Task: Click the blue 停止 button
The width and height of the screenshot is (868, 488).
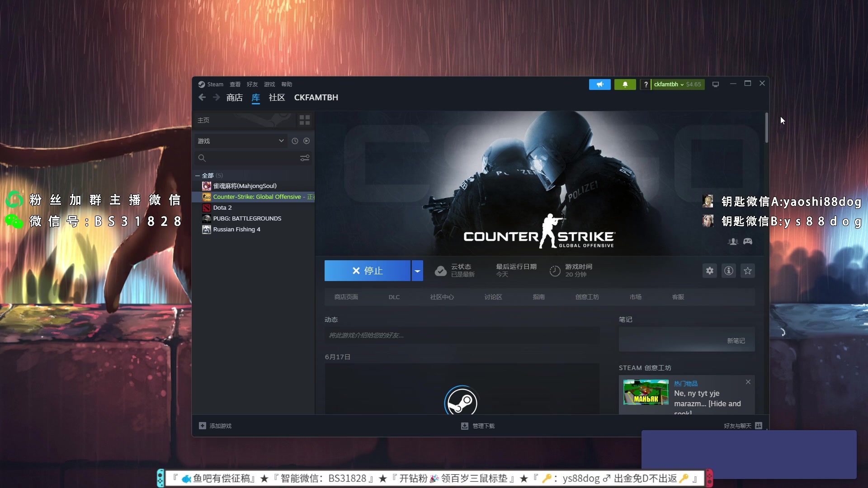Action: pyautogui.click(x=368, y=271)
